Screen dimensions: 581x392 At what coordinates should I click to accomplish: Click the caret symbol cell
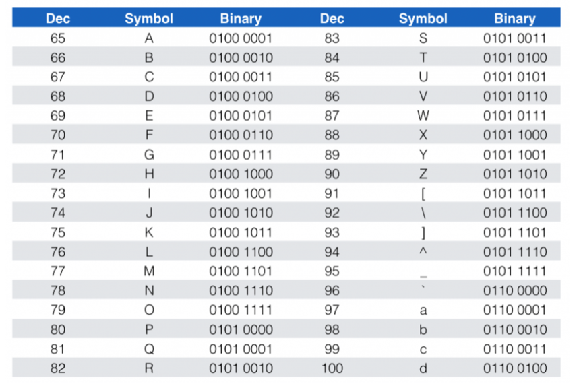(x=423, y=252)
